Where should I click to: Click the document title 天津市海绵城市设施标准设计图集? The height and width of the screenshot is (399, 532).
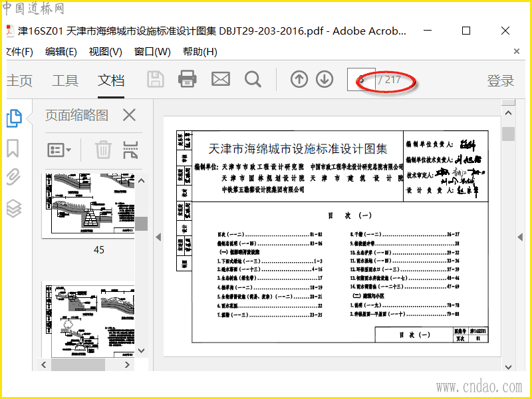297,148
